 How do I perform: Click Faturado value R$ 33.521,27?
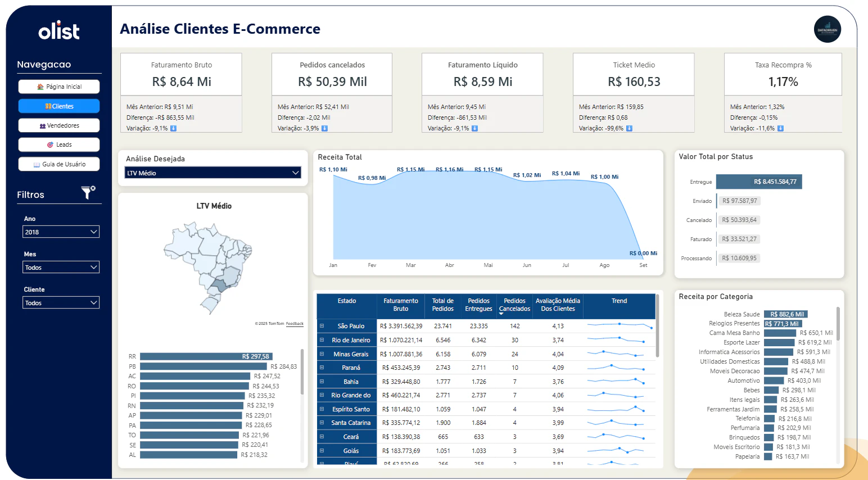click(x=739, y=239)
